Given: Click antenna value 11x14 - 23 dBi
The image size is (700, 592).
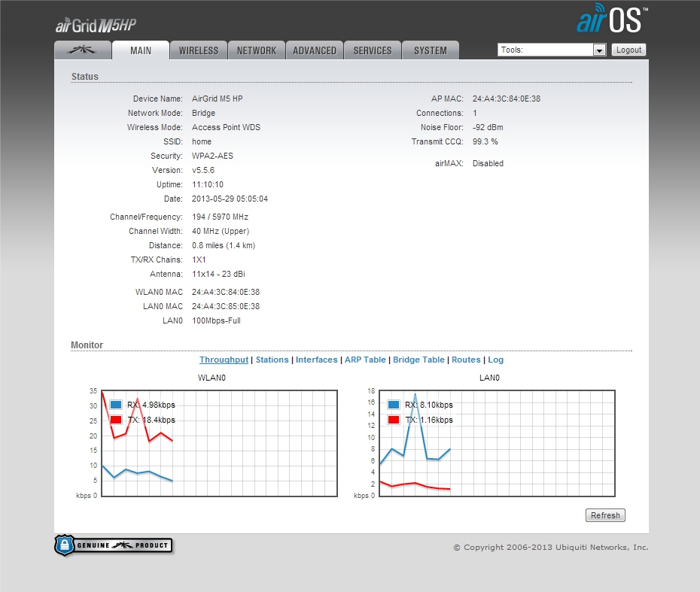Looking at the screenshot, I should pyautogui.click(x=219, y=274).
